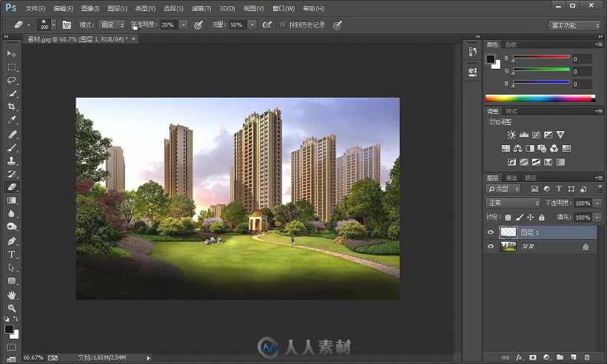Open layer fill dropdown arrow
Viewport: 607px width, 364px height.
coord(597,218)
